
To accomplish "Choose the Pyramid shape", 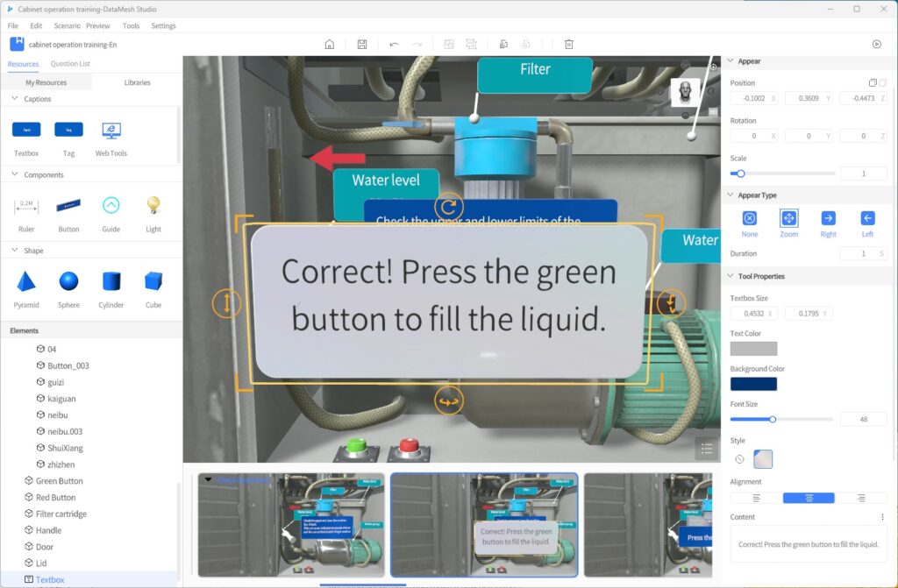I will (26, 282).
